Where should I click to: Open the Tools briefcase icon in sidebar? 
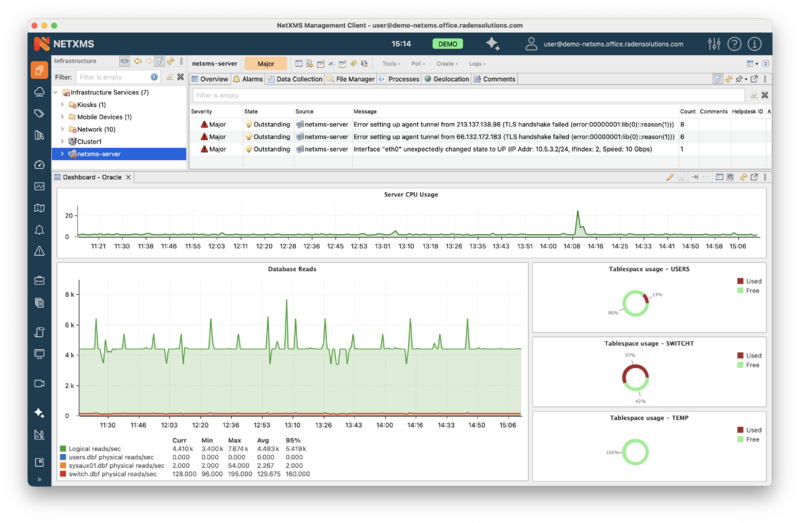click(39, 281)
